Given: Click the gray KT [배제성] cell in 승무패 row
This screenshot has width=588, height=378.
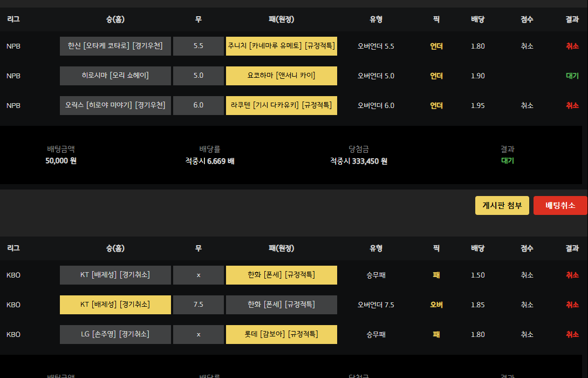Looking at the screenshot, I should click(115, 275).
